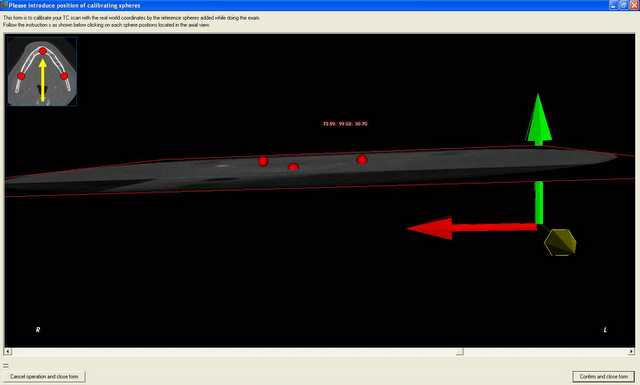
Task: Click the red horizontal axis arrow
Action: [472, 228]
